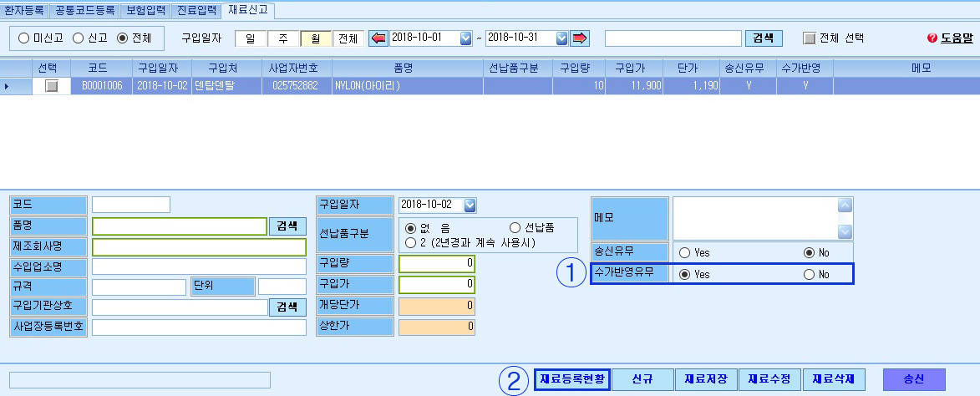Select the 신고 radio button

pyautogui.click(x=78, y=38)
